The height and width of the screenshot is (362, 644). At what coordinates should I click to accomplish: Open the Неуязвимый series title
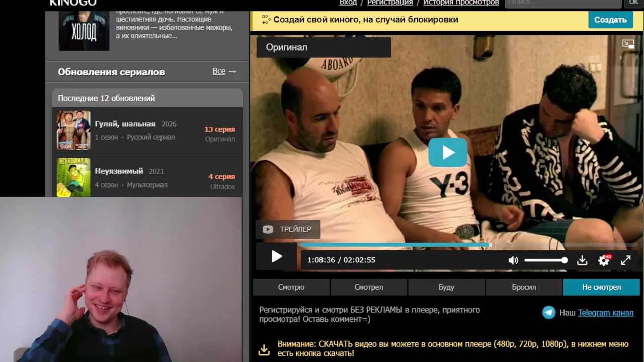[119, 171]
